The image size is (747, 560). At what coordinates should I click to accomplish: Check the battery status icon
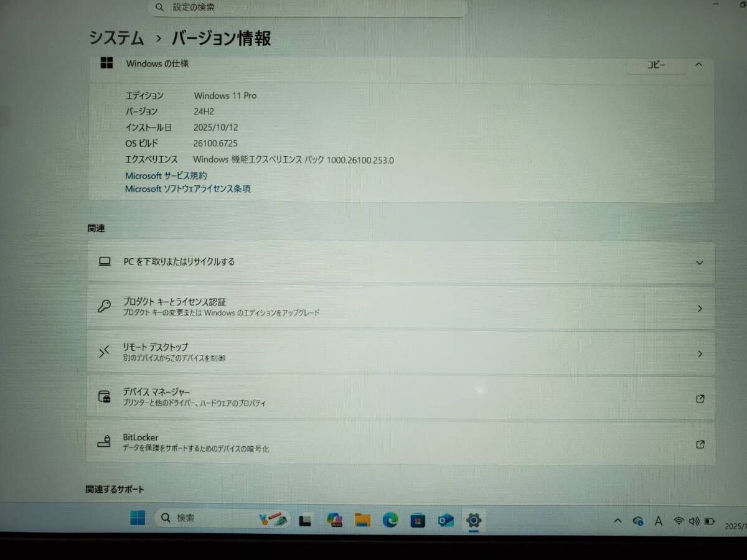click(x=709, y=521)
